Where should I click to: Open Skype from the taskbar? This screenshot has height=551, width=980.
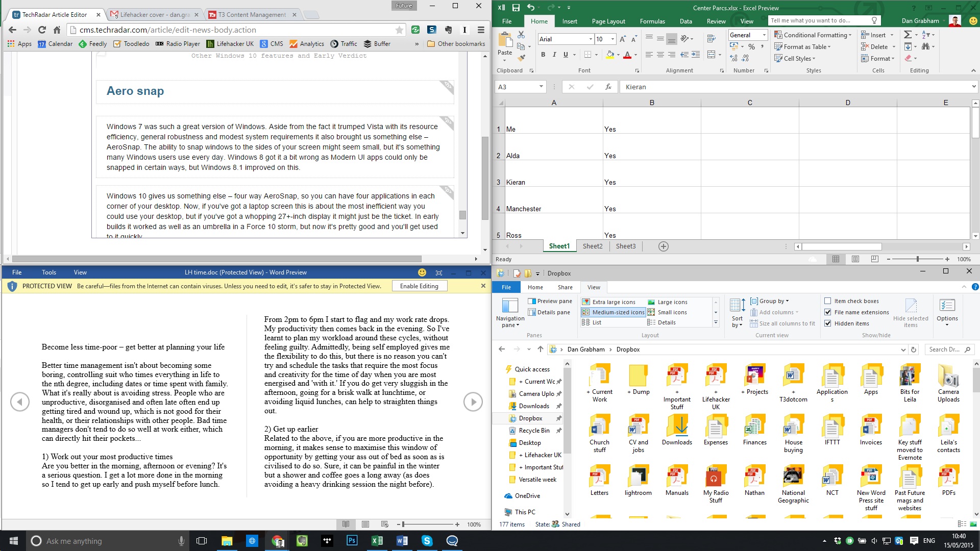427,540
